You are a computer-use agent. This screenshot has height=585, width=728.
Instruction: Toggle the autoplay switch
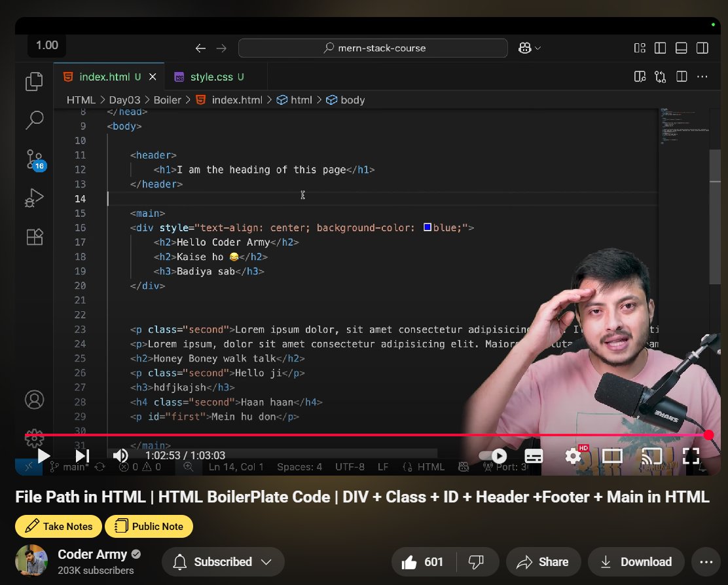[493, 456]
